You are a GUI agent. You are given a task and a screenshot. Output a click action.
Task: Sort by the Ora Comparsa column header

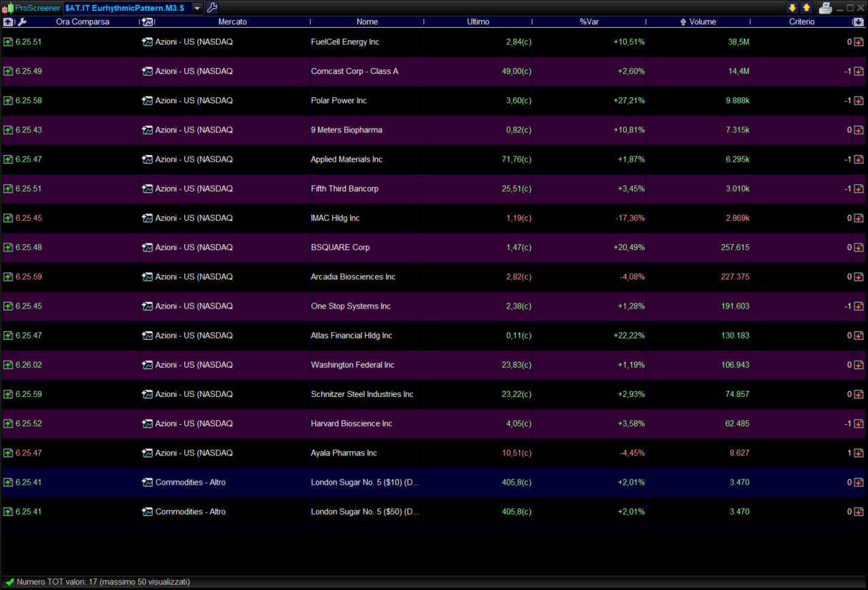click(82, 22)
